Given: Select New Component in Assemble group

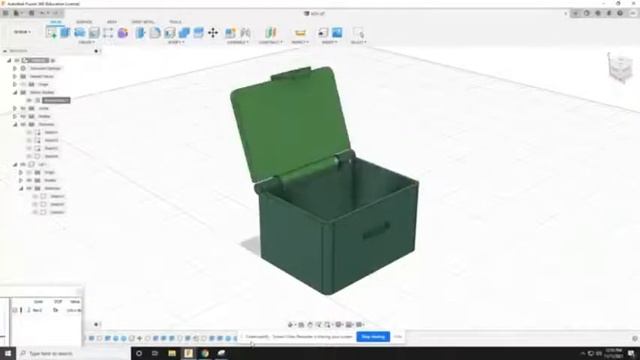Looking at the screenshot, I should (x=230, y=33).
